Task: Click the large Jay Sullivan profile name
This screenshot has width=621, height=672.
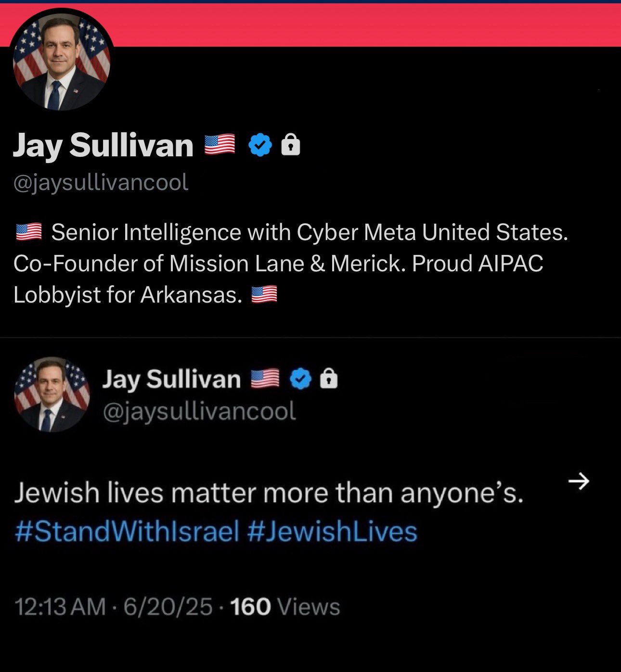Action: [x=103, y=145]
